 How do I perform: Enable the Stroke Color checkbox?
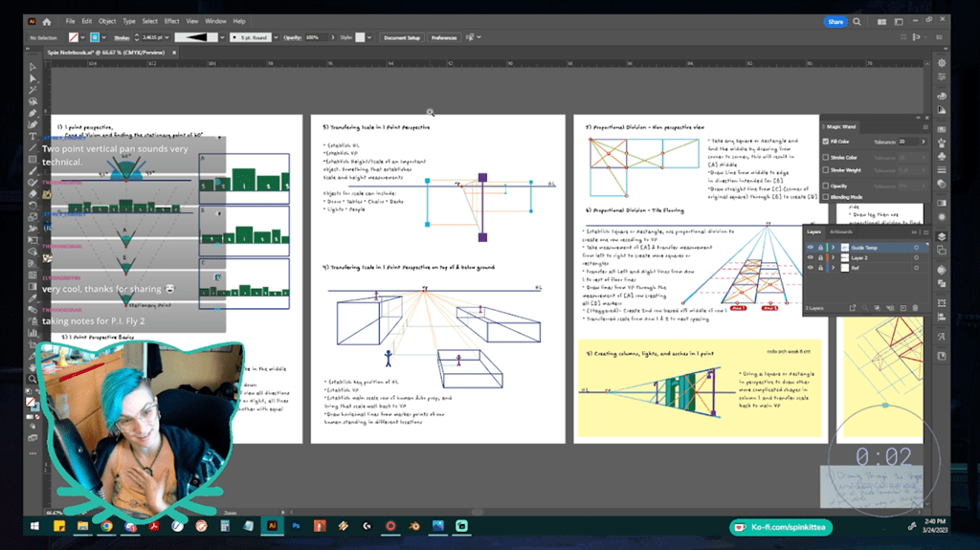tap(826, 158)
